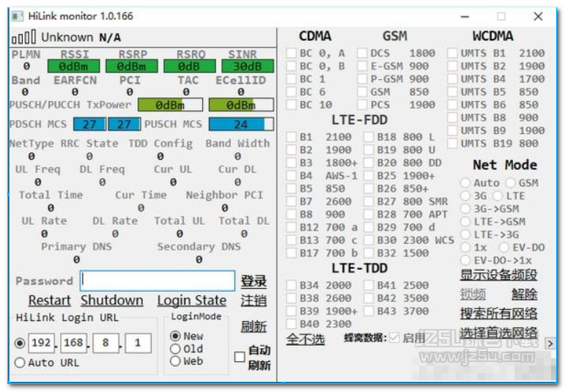
Task: Click the first IP octet field 192
Action: [x=42, y=343]
